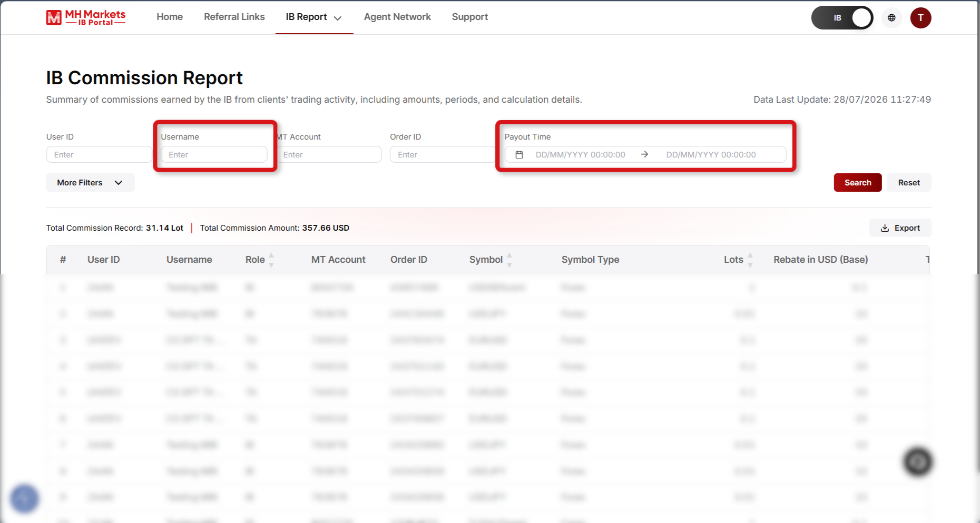Screen dimensions: 980x523
Task: Focus the User ID input field
Action: [99, 154]
